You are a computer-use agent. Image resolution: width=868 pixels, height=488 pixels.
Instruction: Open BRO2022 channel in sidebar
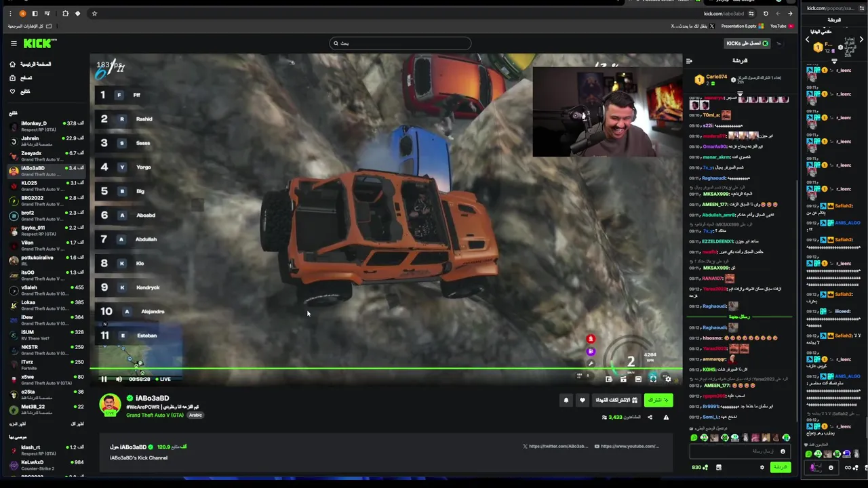tap(46, 201)
